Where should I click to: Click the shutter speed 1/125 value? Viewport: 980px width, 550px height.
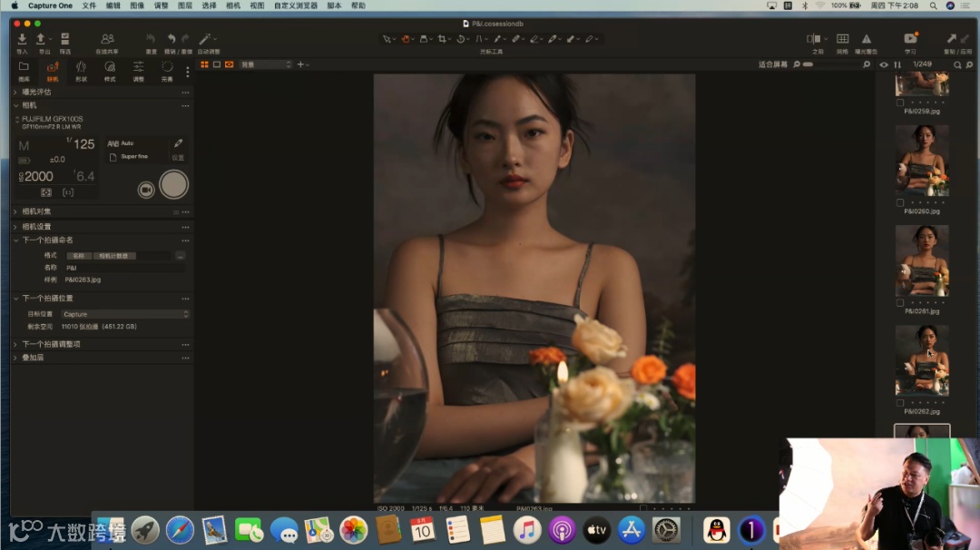pyautogui.click(x=81, y=143)
